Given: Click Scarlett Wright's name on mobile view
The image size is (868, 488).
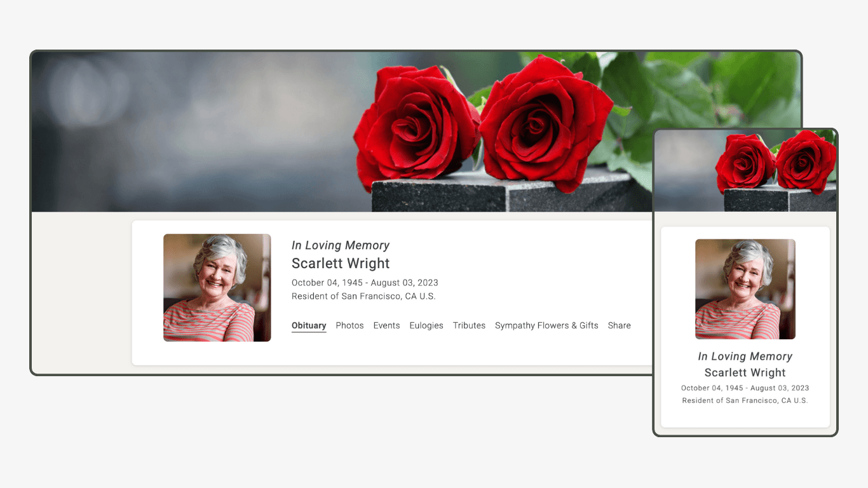Looking at the screenshot, I should coord(745,372).
